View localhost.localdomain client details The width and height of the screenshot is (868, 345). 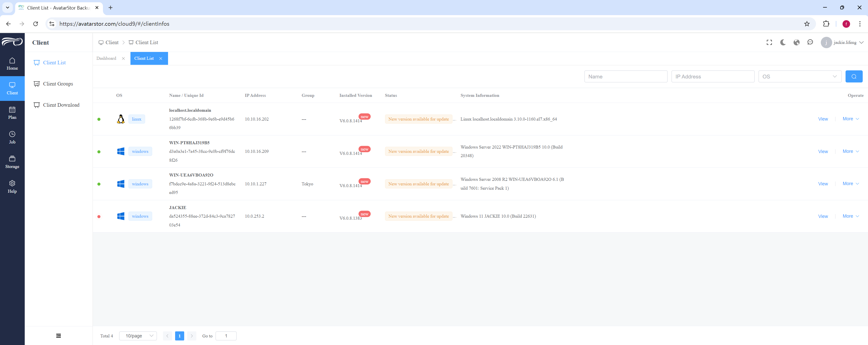tap(823, 119)
